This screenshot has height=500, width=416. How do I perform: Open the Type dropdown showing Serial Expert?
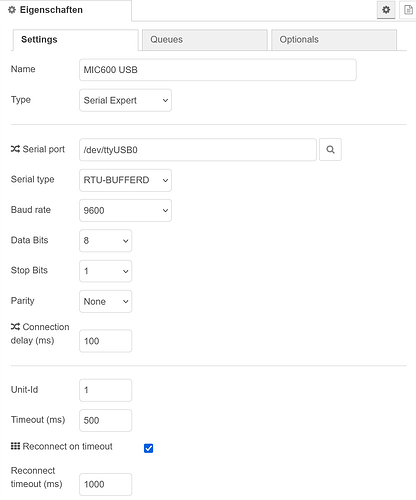125,100
